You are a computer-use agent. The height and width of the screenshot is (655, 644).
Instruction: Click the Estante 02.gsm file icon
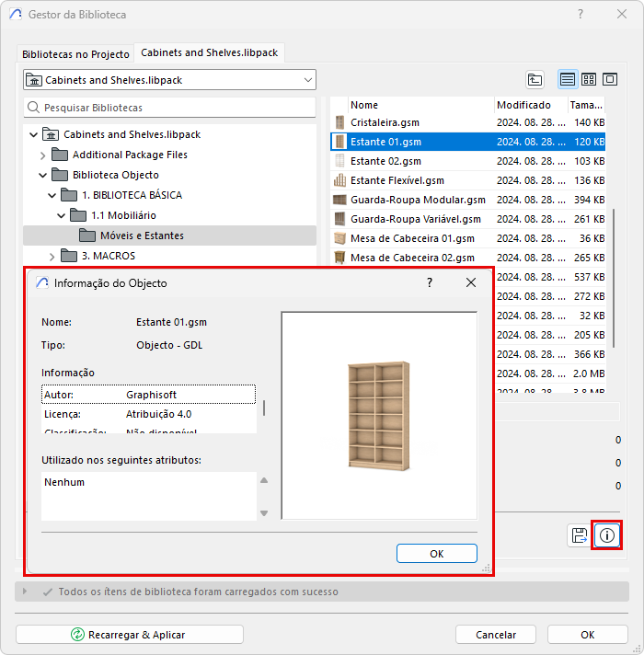(x=340, y=161)
